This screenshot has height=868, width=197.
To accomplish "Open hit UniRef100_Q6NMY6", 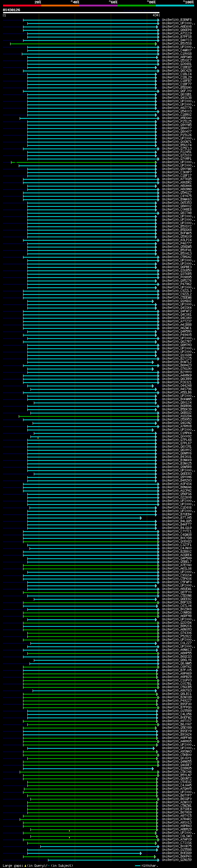I will point(177,454).
